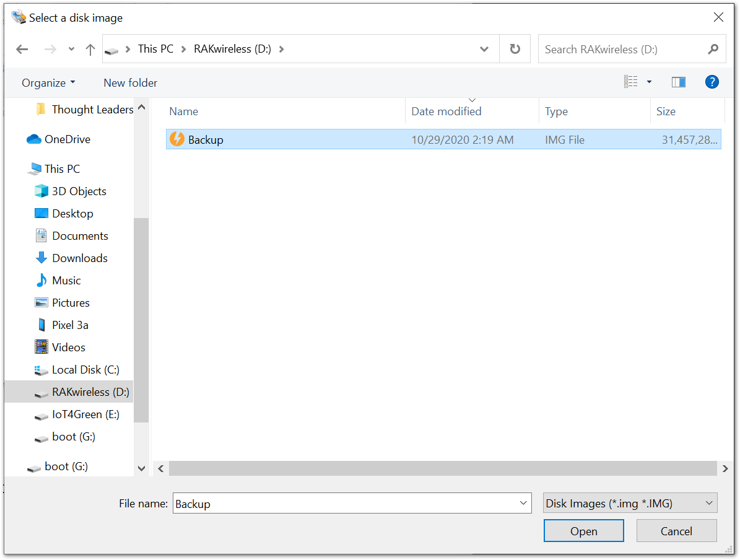Change the view layout icon
Screen dimensions: 740x560
coord(630,82)
